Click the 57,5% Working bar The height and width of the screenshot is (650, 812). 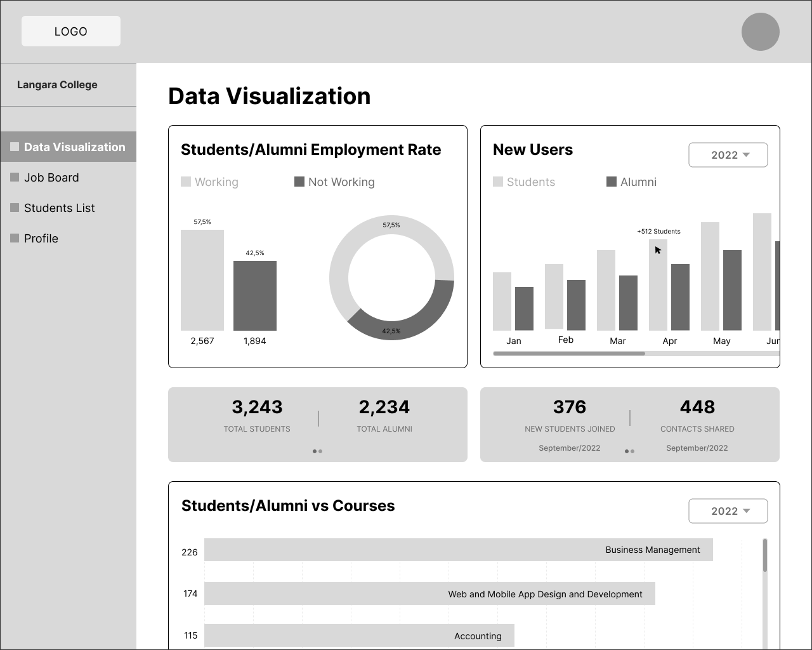coord(202,280)
